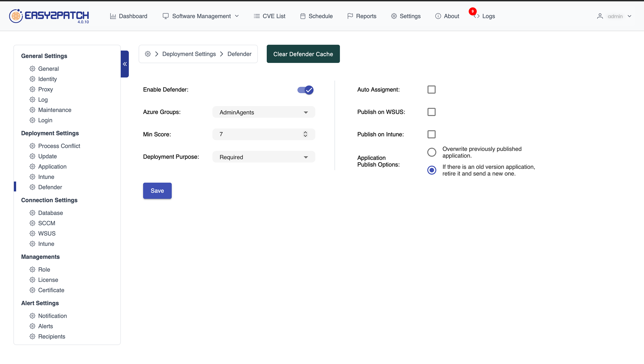Viewport: 644px width, 364px height.
Task: Open the admin account dropdown chevron
Action: [629, 16]
